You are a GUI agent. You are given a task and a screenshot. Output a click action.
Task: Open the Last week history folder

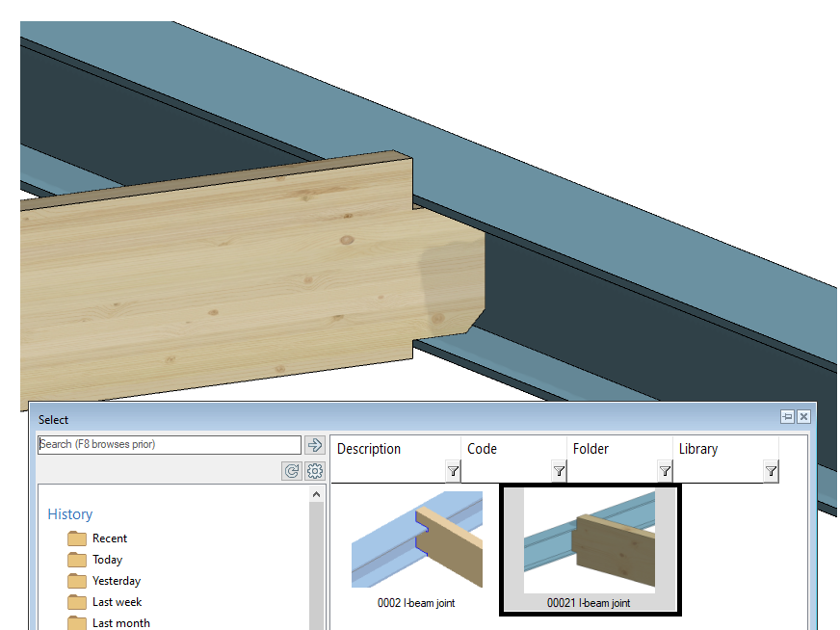(117, 602)
